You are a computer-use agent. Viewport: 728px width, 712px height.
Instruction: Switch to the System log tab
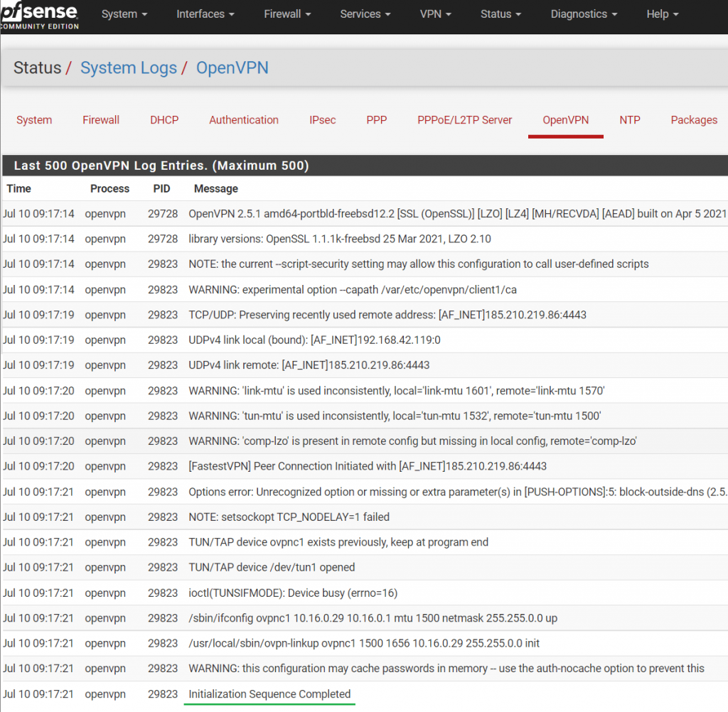point(34,120)
